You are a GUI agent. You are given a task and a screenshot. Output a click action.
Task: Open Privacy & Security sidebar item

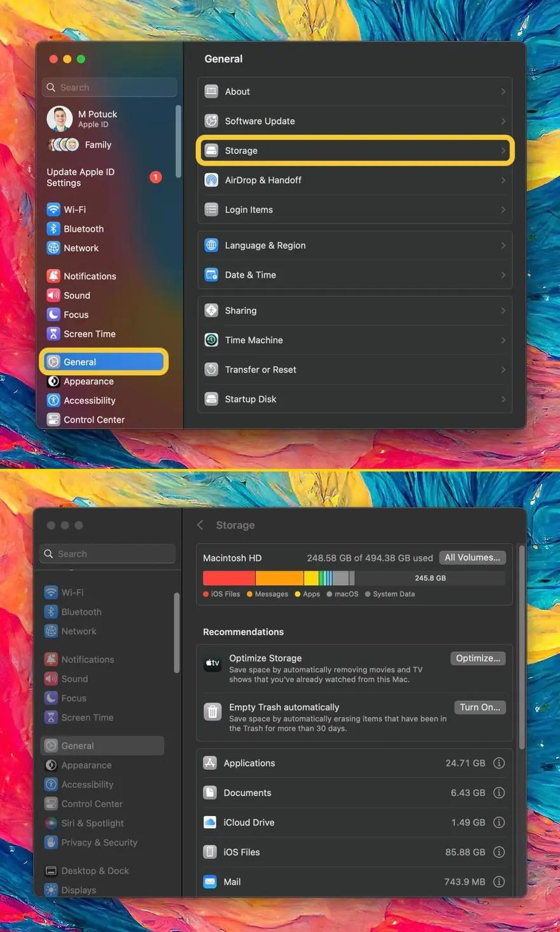99,842
